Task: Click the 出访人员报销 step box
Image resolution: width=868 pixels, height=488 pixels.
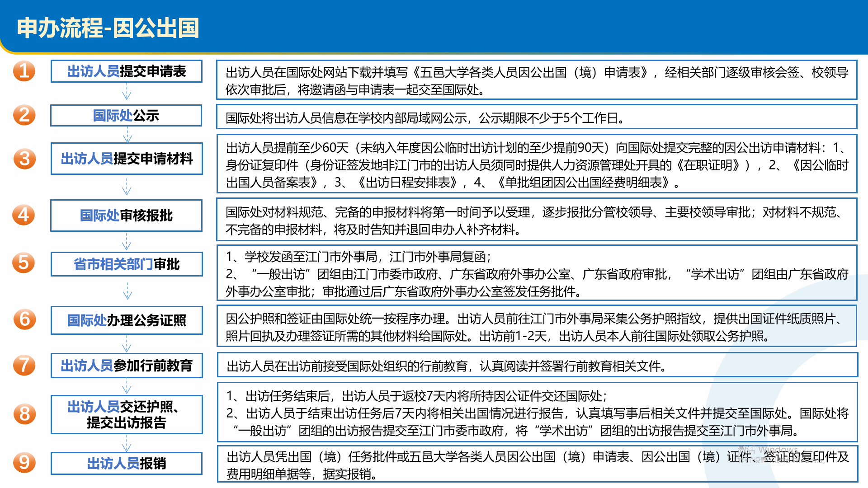Action: [127, 463]
